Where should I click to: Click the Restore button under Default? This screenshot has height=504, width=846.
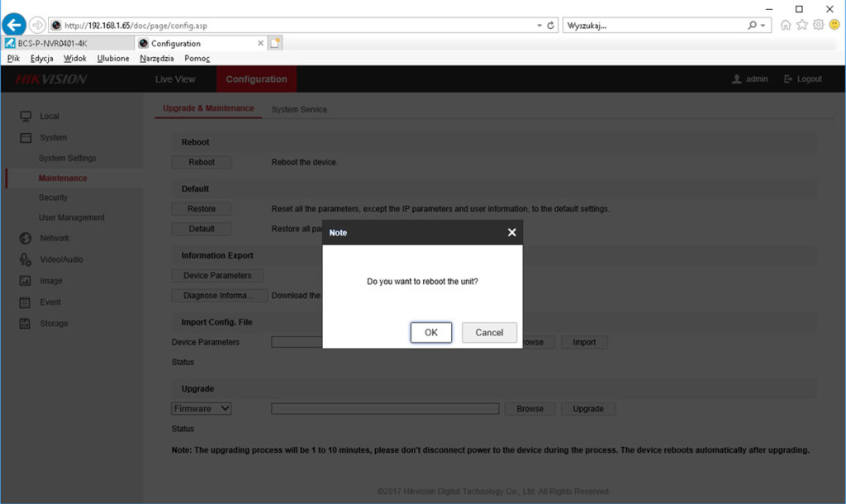coord(201,208)
